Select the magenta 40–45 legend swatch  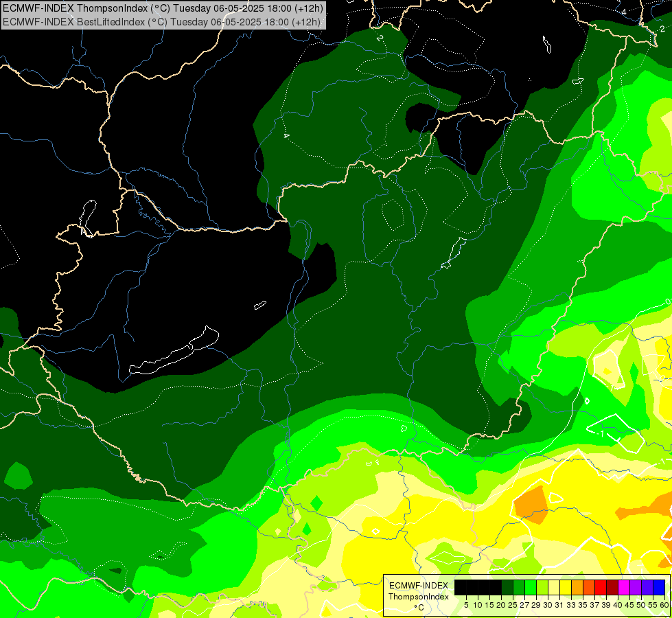(x=624, y=587)
